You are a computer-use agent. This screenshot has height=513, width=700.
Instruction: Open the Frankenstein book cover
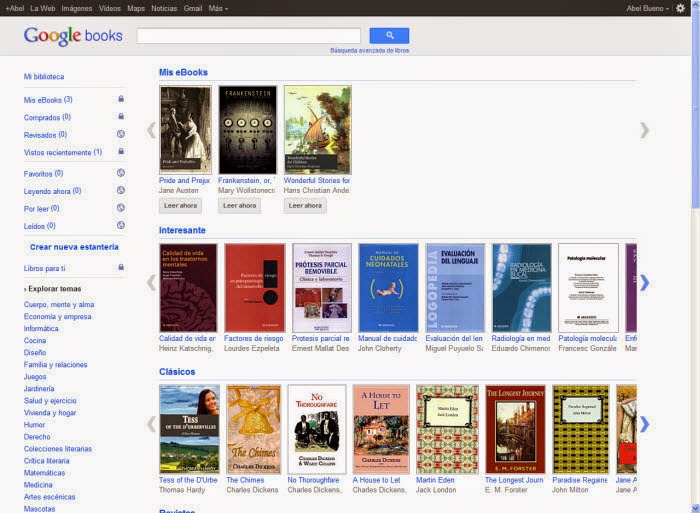(247, 130)
